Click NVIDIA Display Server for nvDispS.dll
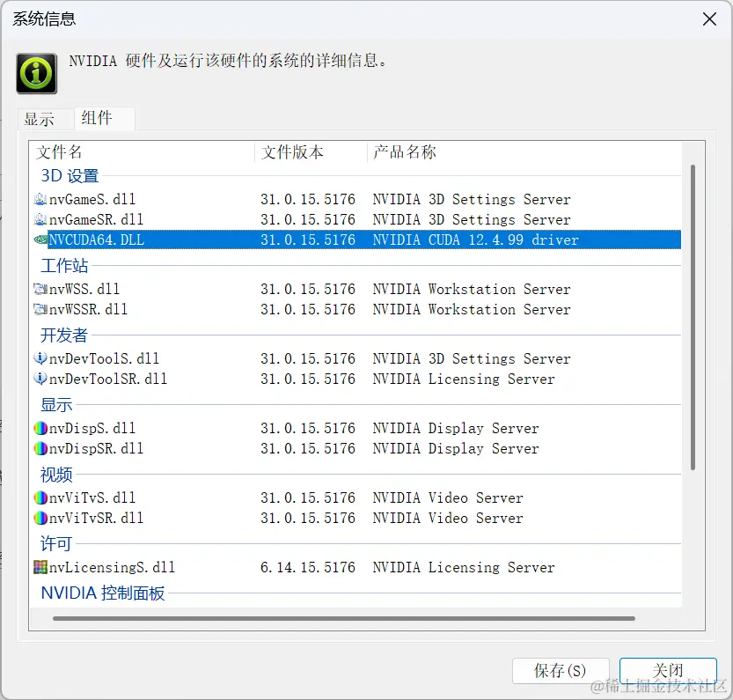The width and height of the screenshot is (733, 700). click(x=456, y=428)
